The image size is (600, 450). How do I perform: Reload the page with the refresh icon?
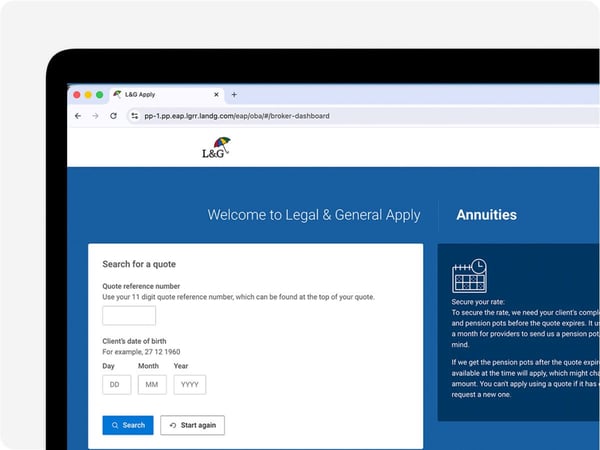pyautogui.click(x=113, y=116)
